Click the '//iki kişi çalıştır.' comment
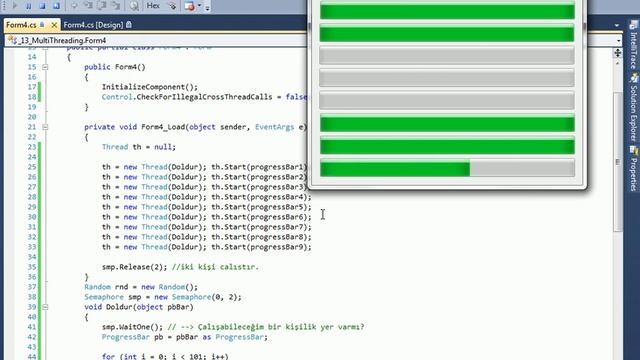Viewport: 640px width, 360px height. tap(215, 267)
